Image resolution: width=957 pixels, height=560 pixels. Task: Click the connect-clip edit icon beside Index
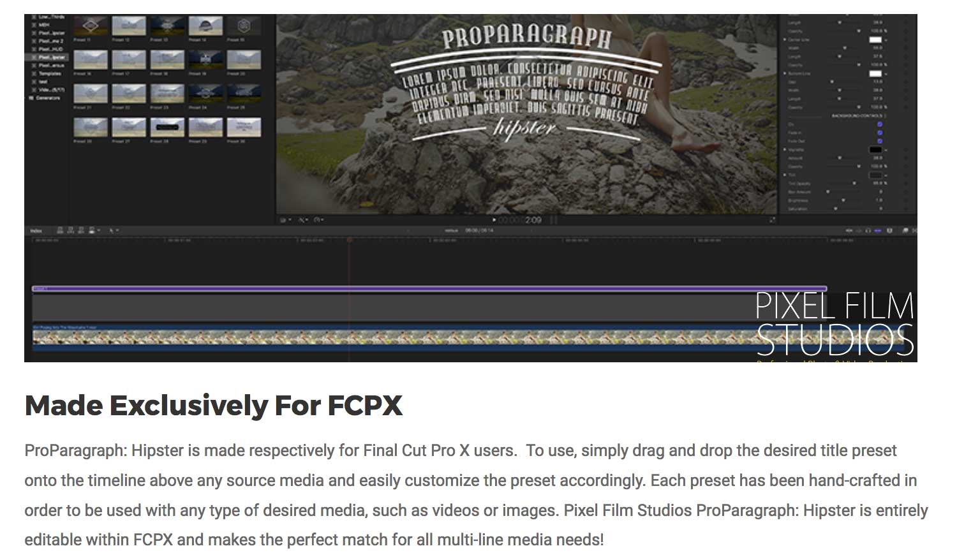pos(61,230)
